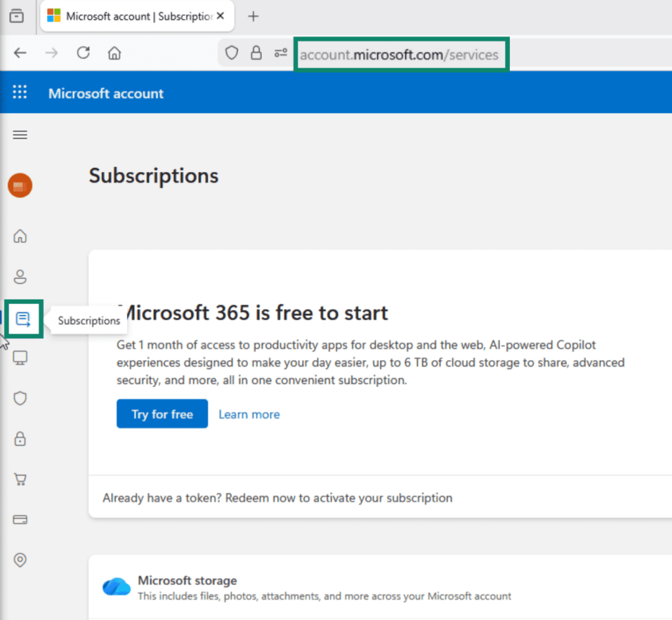Open Devices monitor icon in sidebar
This screenshot has width=672, height=620.
point(20,357)
